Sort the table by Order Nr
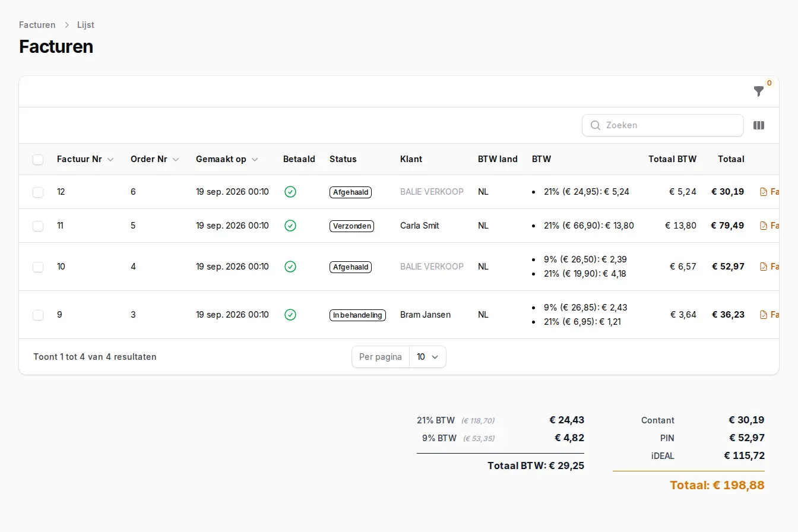Screen dimensions: 798x532 [155, 159]
